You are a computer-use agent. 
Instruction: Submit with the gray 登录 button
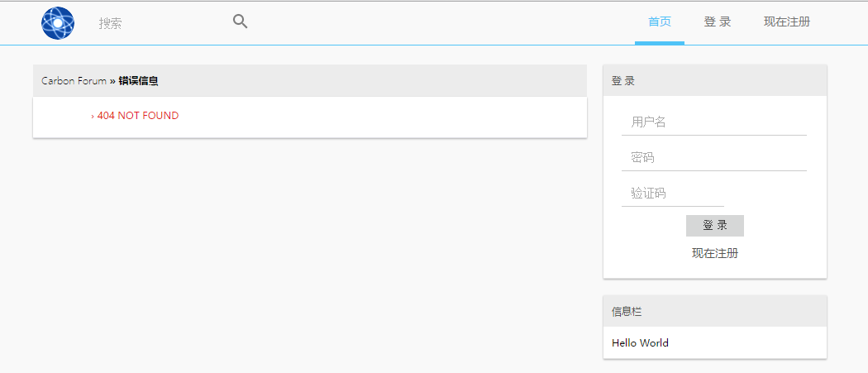pos(715,226)
